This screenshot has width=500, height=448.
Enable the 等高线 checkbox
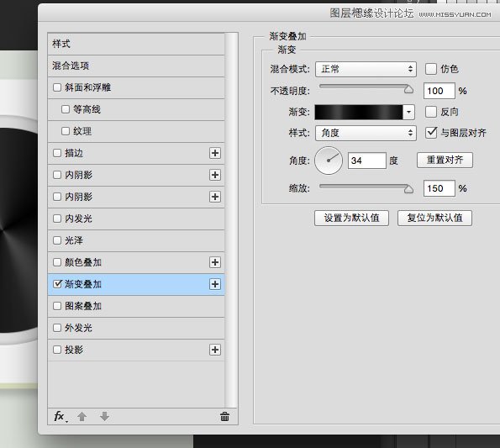point(66,109)
